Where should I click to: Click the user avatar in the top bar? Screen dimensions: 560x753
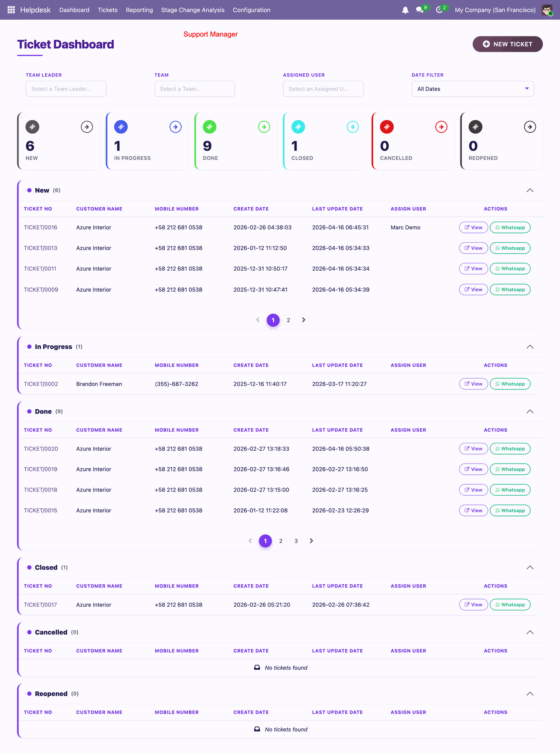point(547,10)
